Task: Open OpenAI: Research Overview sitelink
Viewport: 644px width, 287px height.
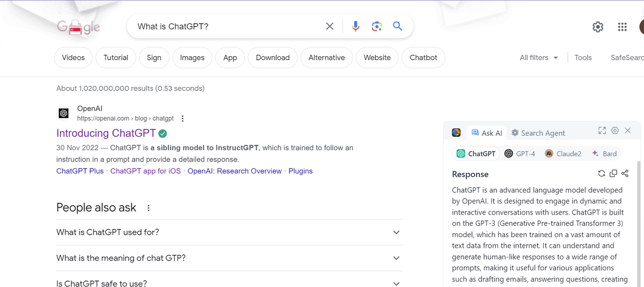Action: pyautogui.click(x=234, y=171)
